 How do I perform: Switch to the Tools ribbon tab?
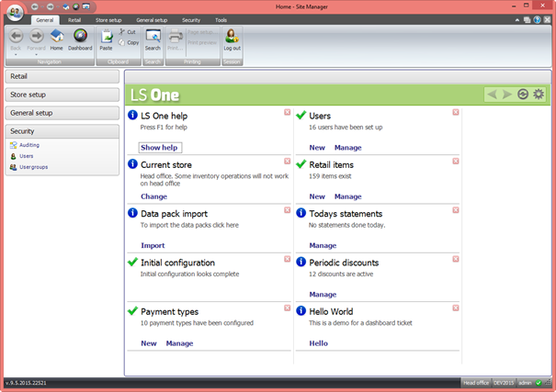click(221, 20)
